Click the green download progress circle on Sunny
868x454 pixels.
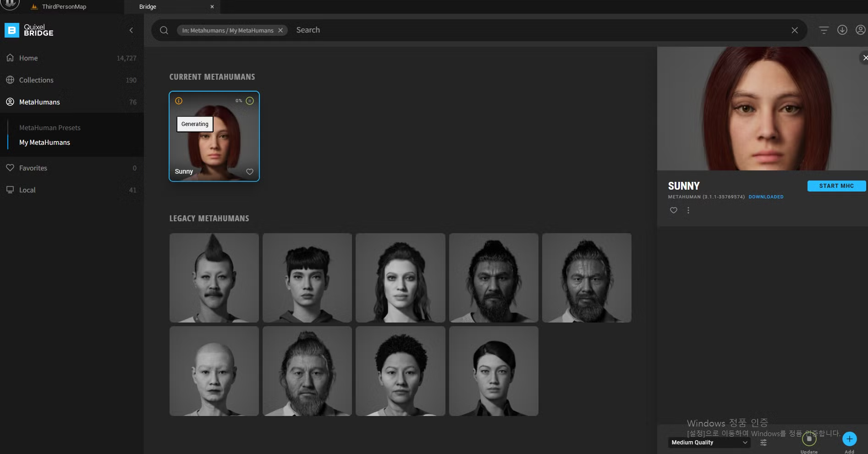250,101
